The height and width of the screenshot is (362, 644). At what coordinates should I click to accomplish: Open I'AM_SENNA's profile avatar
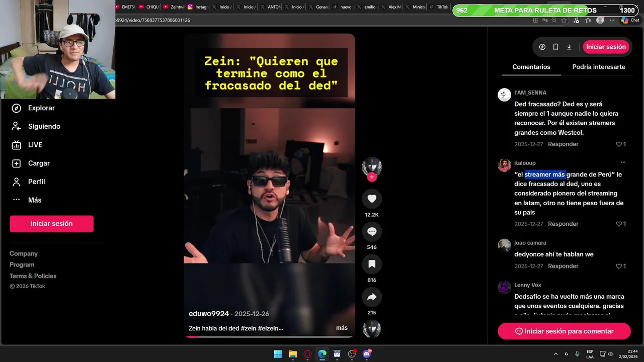pos(504,95)
